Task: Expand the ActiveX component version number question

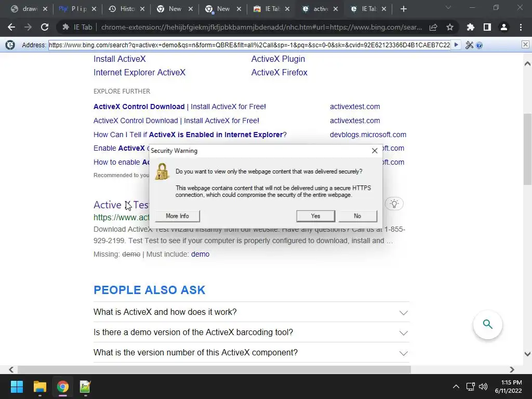Action: pos(251,353)
